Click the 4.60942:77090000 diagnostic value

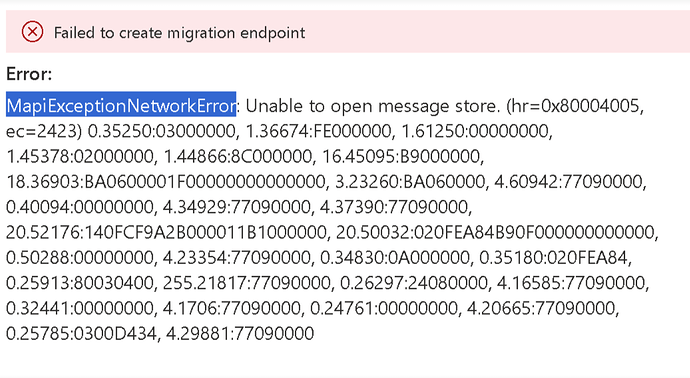point(570,182)
